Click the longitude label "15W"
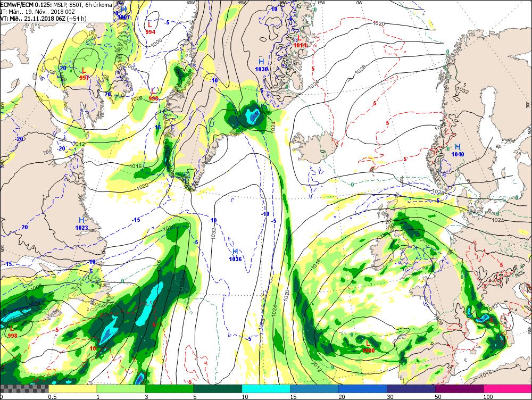Image resolution: width=532 pixels, height=400 pixels. pyautogui.click(x=321, y=2)
